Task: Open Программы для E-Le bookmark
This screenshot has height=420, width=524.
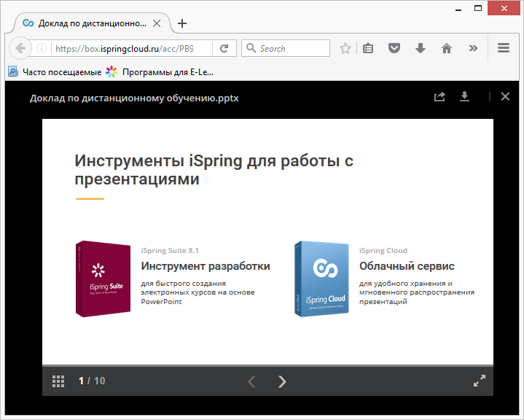Action: [x=160, y=72]
